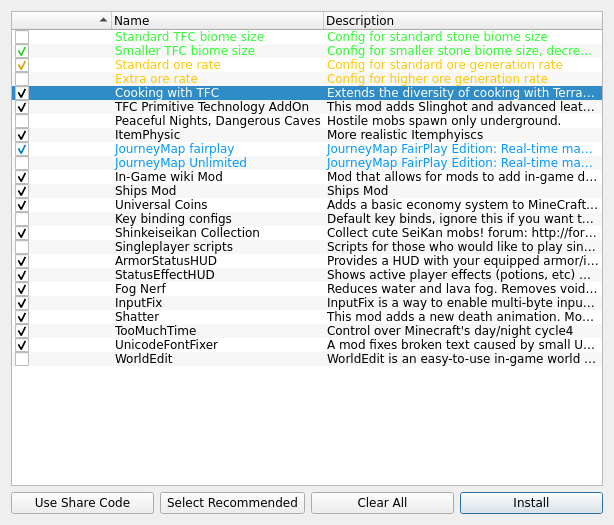Sort the list by Name column
This screenshot has height=525, width=614.
(217, 20)
